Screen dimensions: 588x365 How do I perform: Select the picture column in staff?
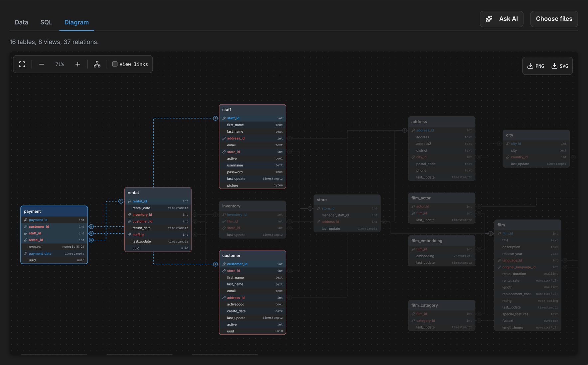pyautogui.click(x=252, y=185)
